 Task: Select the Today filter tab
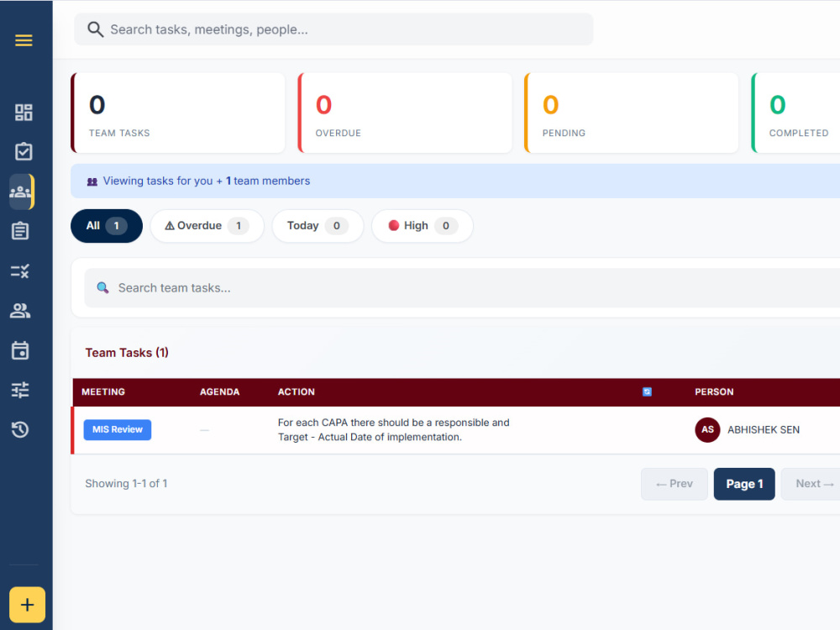pos(318,225)
